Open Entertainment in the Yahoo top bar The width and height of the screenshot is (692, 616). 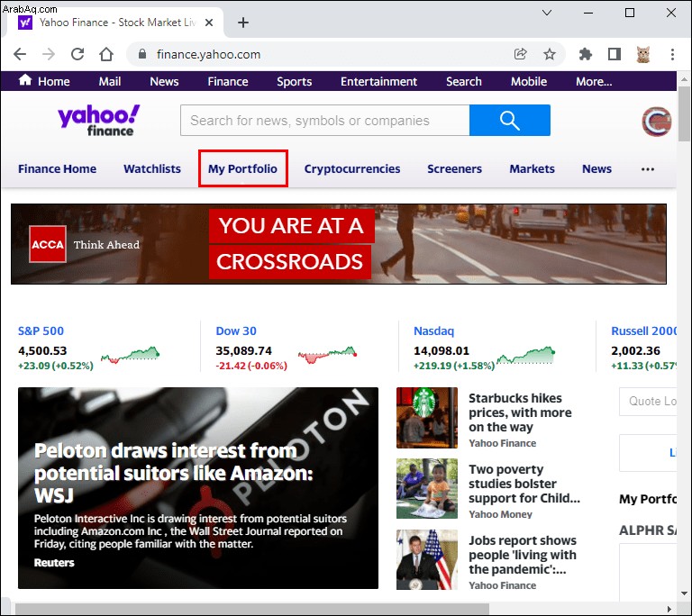pyautogui.click(x=378, y=82)
